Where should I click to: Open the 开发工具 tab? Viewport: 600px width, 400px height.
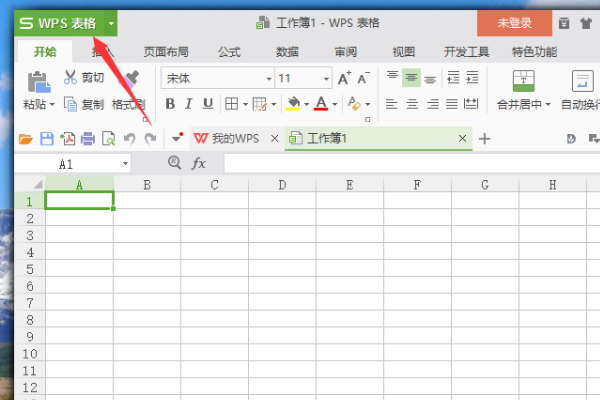[466, 52]
